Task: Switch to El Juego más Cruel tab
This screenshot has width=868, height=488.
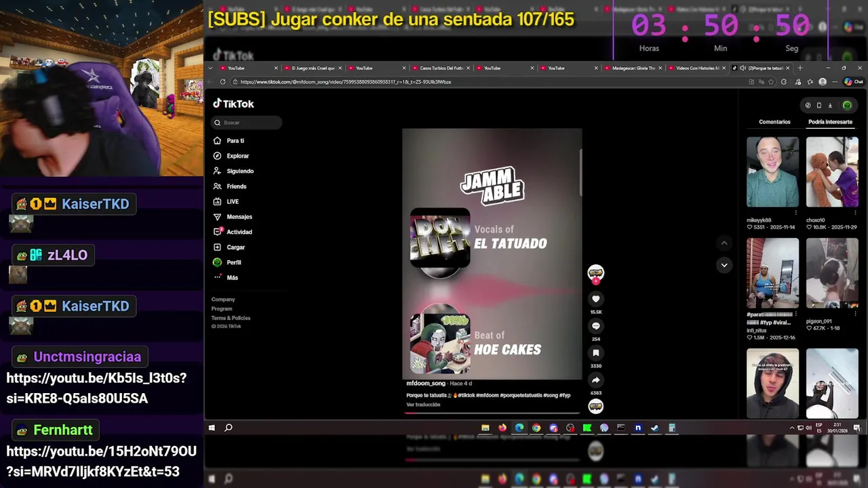Action: point(313,68)
